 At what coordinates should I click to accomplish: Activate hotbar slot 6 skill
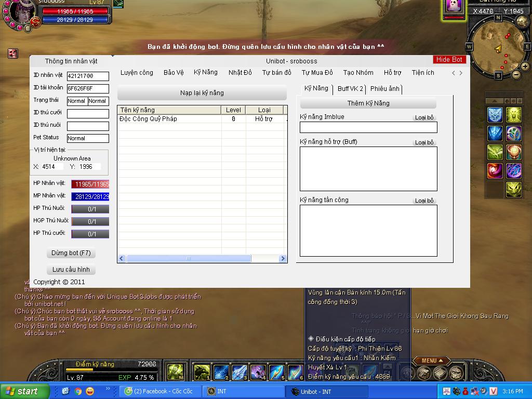[296, 372]
